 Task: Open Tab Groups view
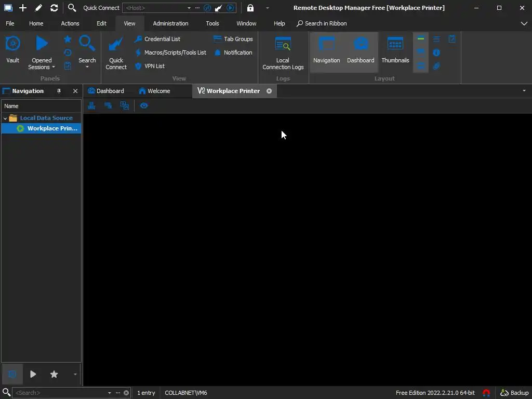(x=233, y=39)
